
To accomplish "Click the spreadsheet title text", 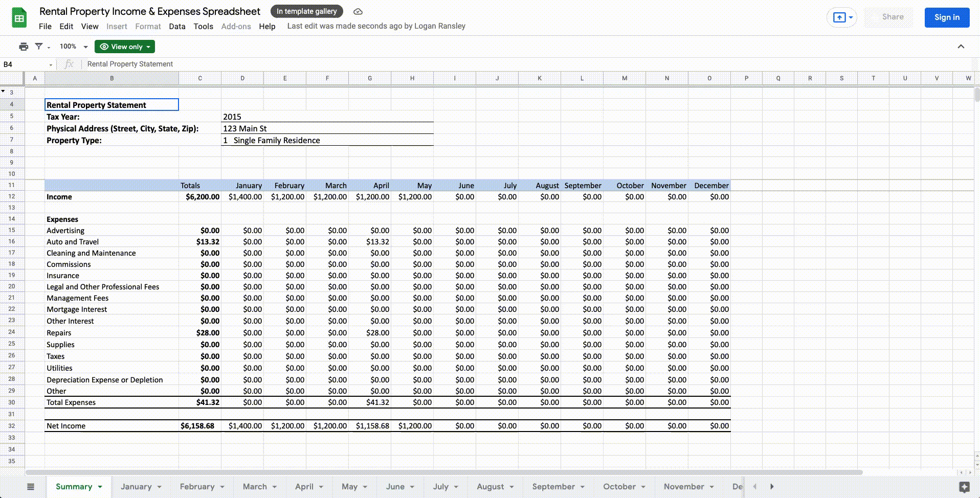I will pos(150,11).
